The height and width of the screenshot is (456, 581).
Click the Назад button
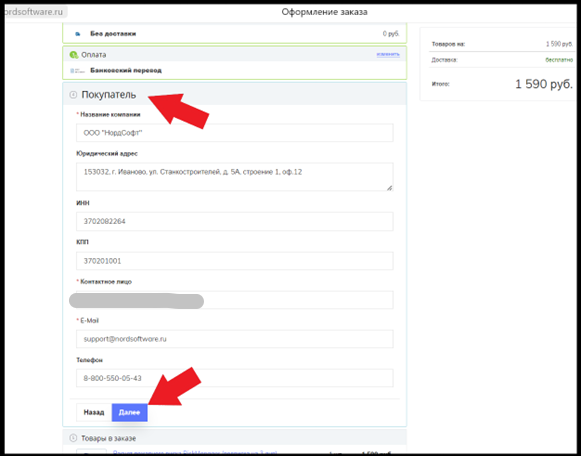94,412
